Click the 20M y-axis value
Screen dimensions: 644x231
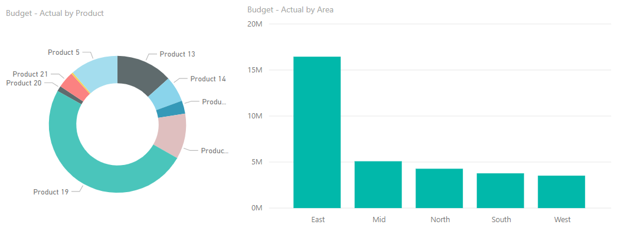pyautogui.click(x=254, y=24)
